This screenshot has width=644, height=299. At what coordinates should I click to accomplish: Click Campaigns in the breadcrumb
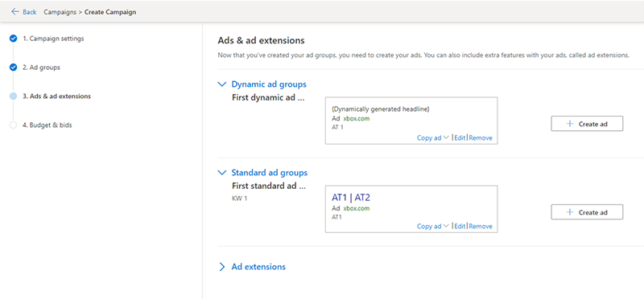[x=60, y=12]
